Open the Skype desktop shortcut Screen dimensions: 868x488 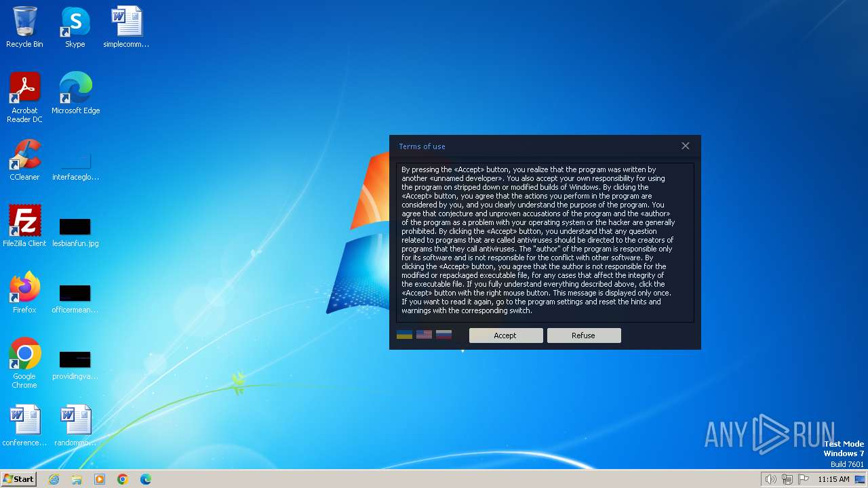tap(75, 28)
